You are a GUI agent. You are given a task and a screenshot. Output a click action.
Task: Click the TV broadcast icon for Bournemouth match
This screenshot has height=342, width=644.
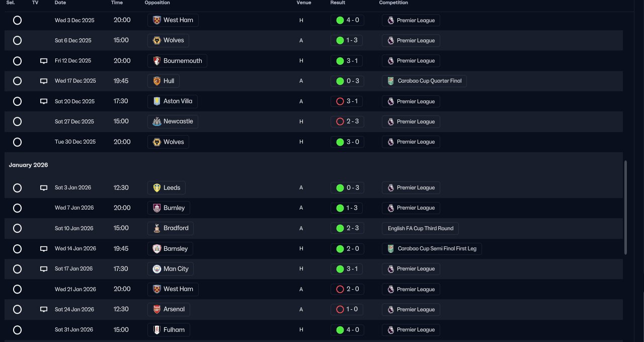[44, 61]
